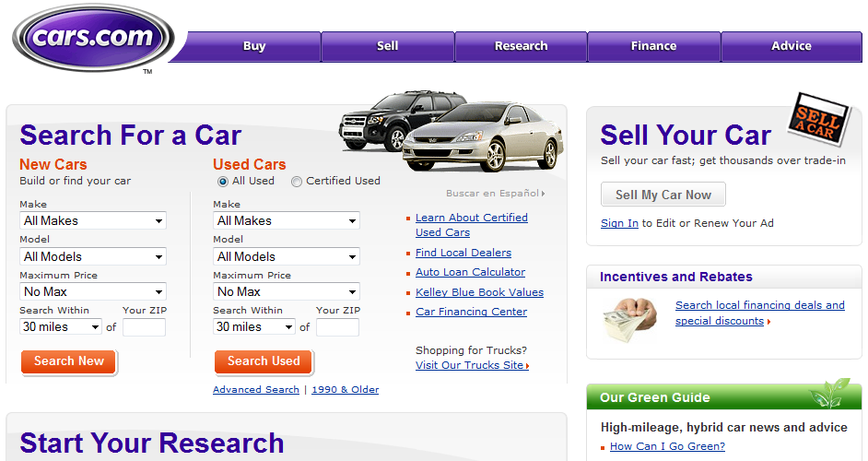This screenshot has width=868, height=461.
Task: Open How Can I Go Green link
Action: click(667, 446)
